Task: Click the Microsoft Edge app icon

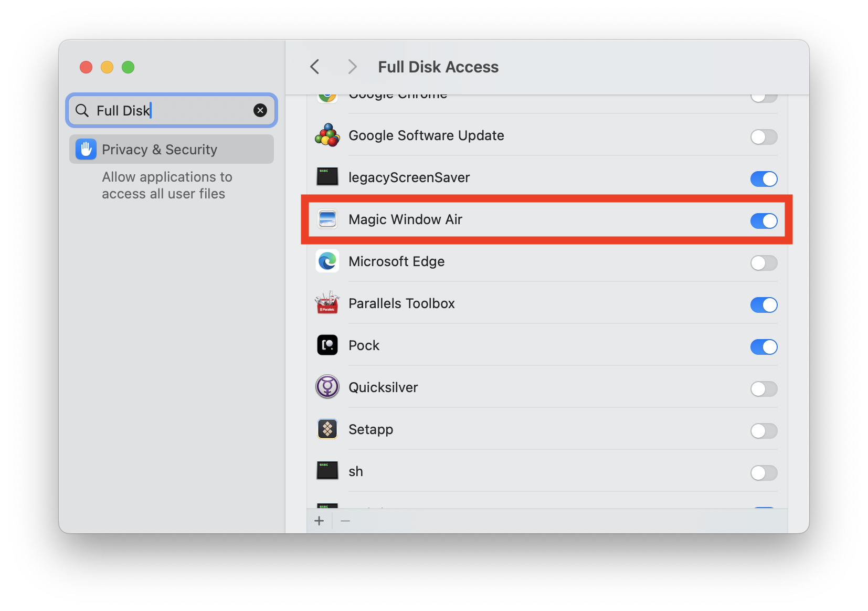Action: point(327,261)
